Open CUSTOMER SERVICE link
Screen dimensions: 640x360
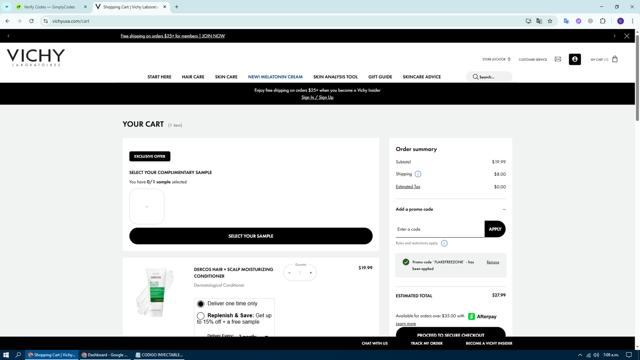coord(533,60)
